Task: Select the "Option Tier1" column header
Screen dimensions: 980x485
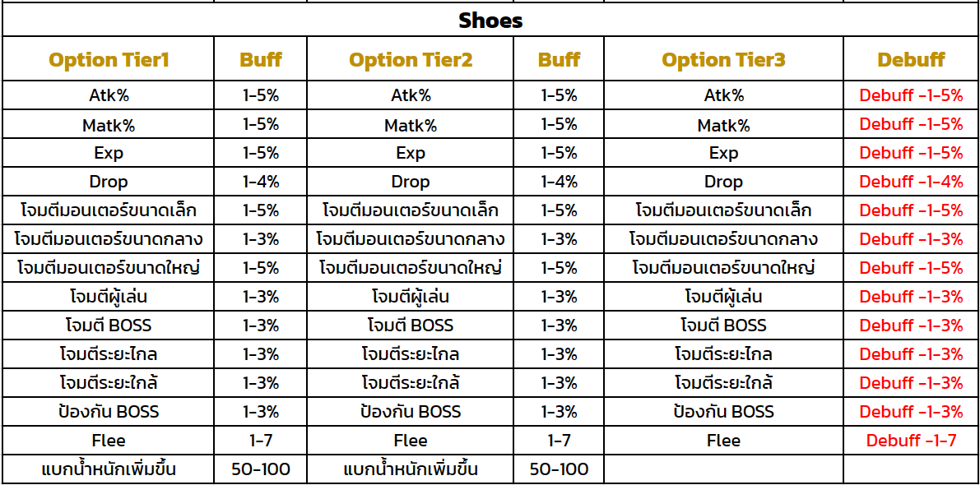Action: [x=109, y=60]
